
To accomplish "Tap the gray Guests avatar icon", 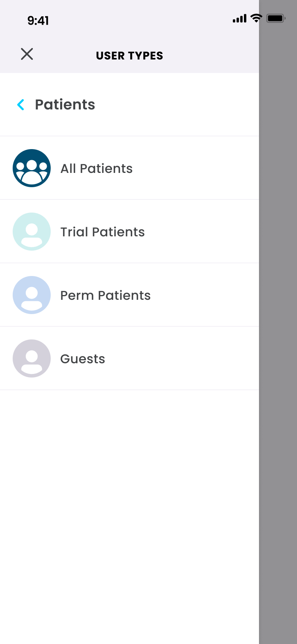I will coord(32,358).
